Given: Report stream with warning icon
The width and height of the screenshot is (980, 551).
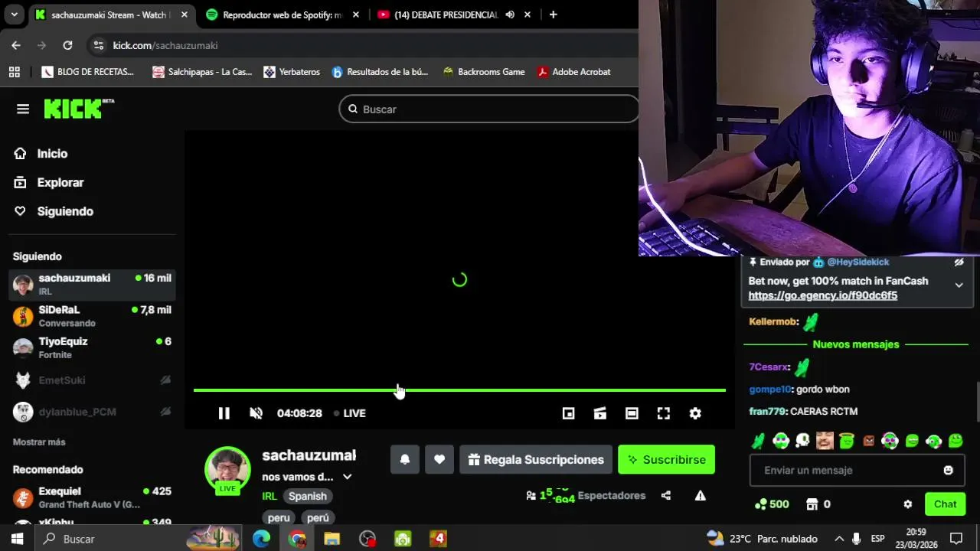Looking at the screenshot, I should point(700,496).
